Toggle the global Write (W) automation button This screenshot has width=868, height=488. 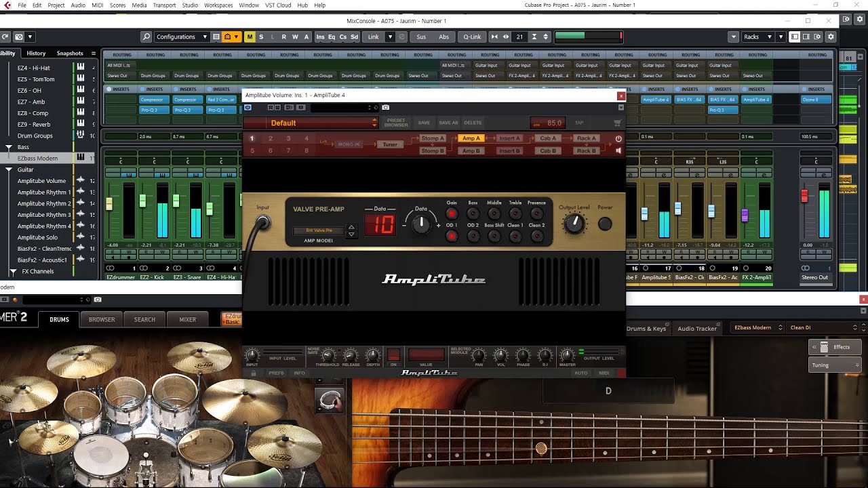(x=295, y=37)
